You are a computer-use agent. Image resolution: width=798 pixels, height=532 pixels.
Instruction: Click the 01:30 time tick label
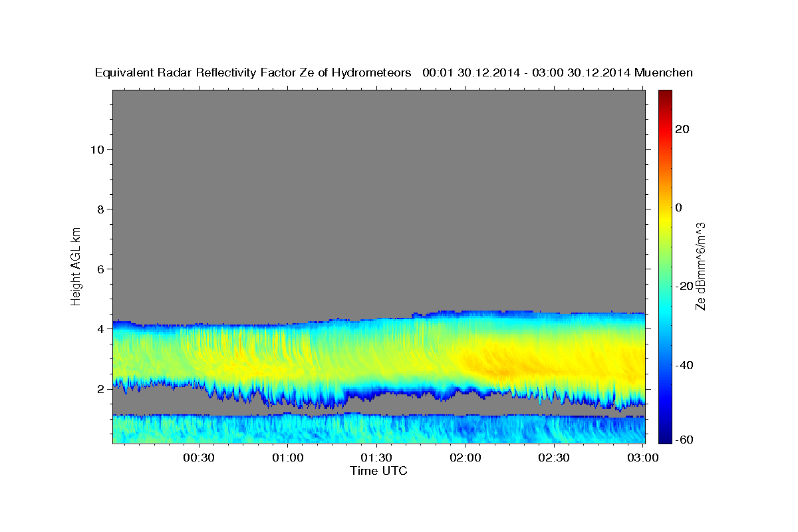point(376,458)
